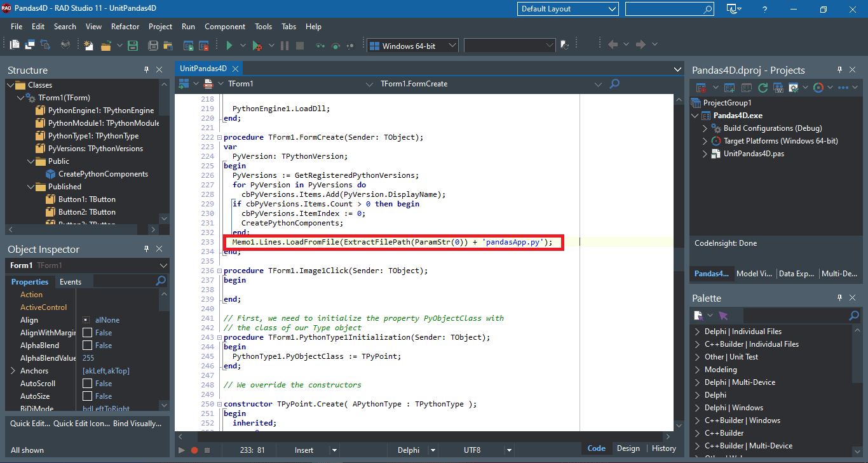Close the UnitPandas4D editor tab
This screenshot has height=463, width=868.
click(x=235, y=69)
